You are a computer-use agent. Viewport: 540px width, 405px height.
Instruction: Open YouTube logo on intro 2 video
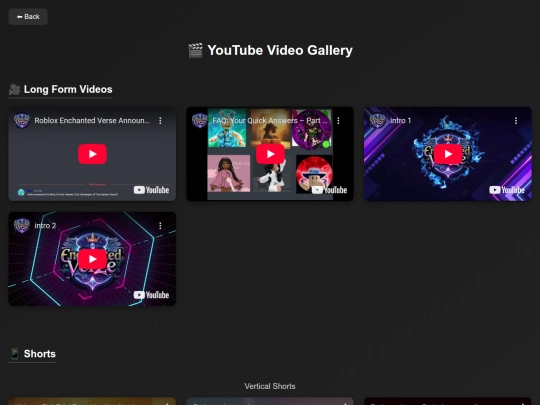[x=151, y=295]
